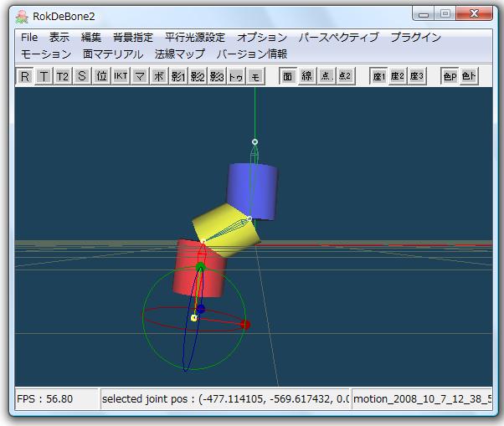
Task: Click the T2 toolbar button
Action: [x=63, y=76]
